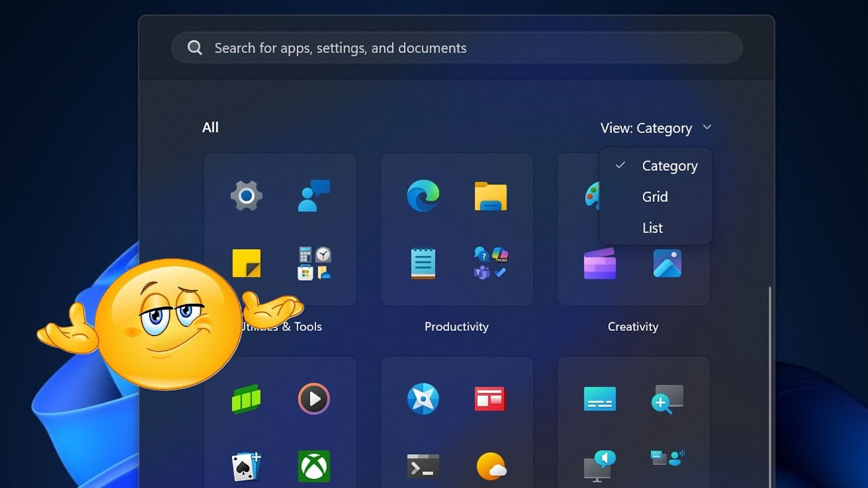Expand the Utilities & Tools folder cluster
This screenshot has height=488, width=868.
(315, 264)
